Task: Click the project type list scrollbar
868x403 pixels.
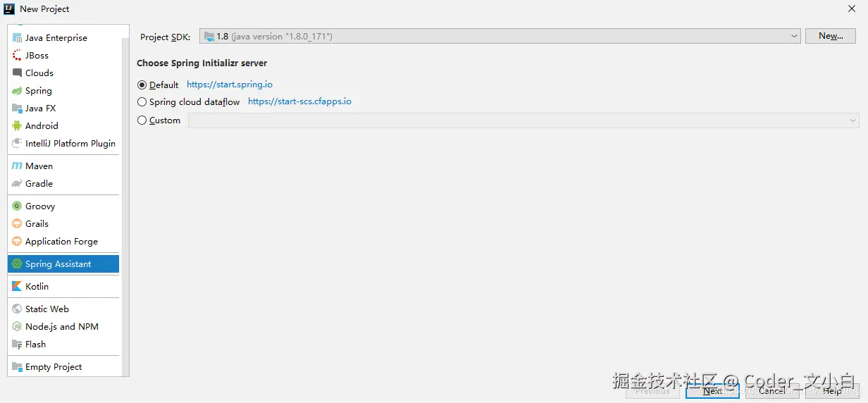Action: click(125, 209)
